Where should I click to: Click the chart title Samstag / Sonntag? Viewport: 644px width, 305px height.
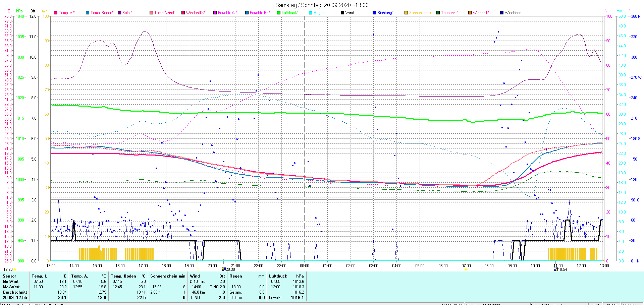tap(322, 5)
